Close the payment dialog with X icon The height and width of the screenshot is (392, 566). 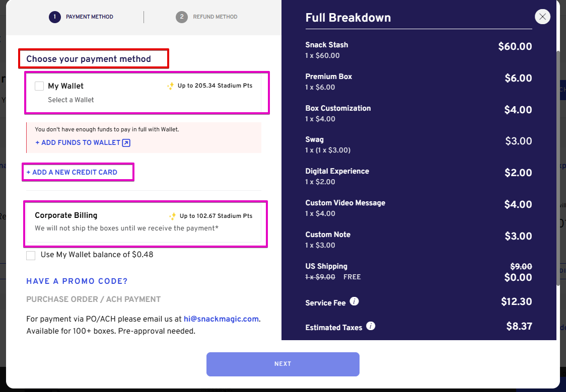[542, 17]
